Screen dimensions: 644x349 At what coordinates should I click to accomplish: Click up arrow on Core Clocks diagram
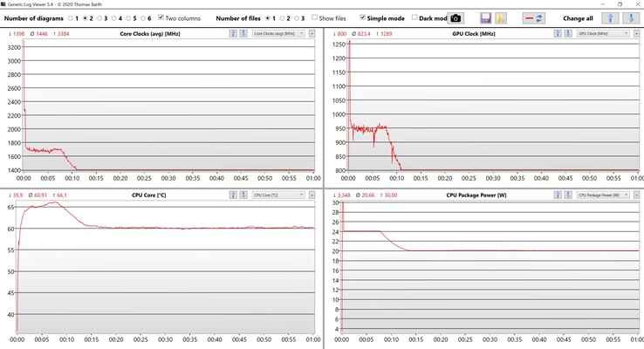pos(233,33)
